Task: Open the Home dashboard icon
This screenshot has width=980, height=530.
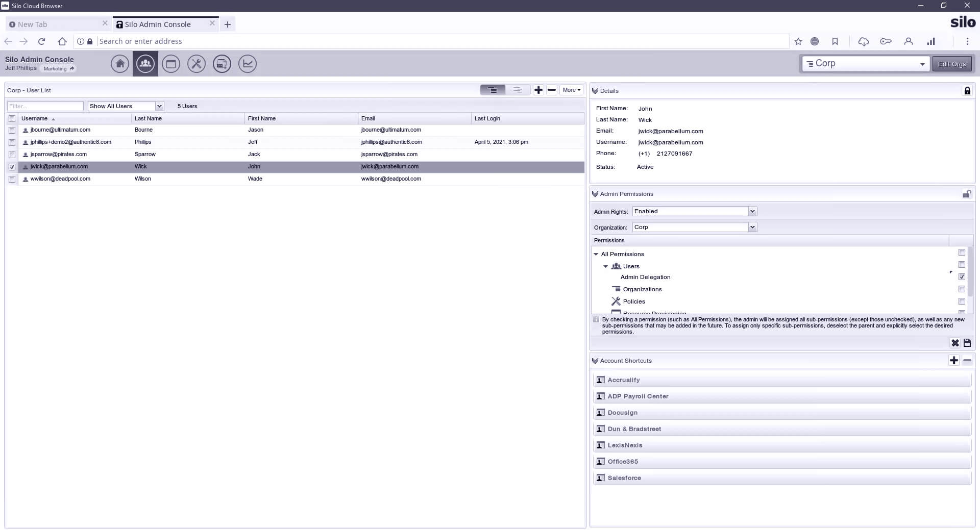Action: click(x=120, y=64)
